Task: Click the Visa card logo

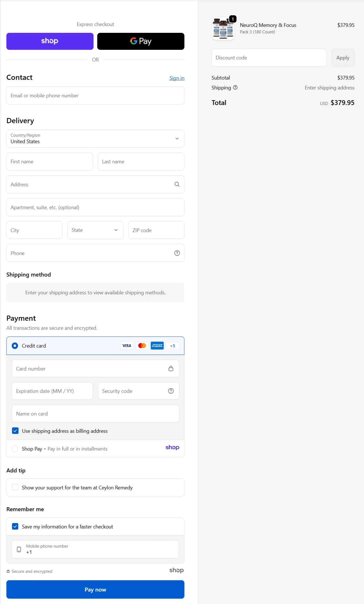Action: [127, 346]
